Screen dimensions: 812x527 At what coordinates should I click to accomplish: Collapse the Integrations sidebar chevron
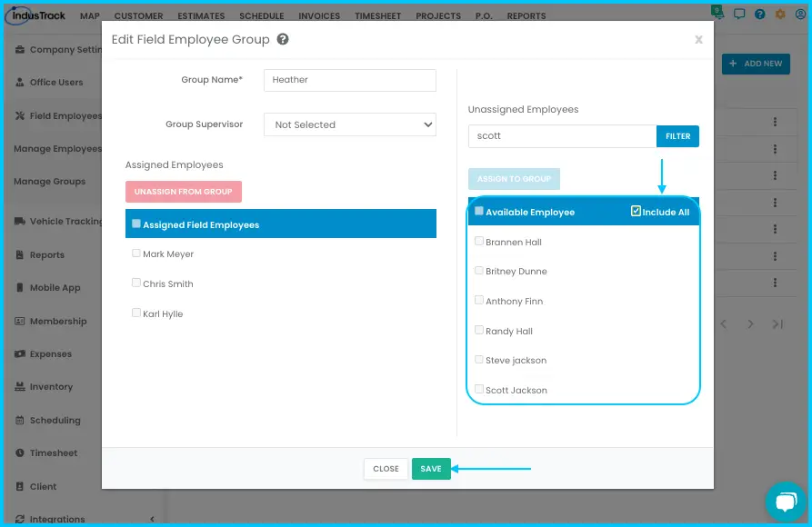(152, 519)
